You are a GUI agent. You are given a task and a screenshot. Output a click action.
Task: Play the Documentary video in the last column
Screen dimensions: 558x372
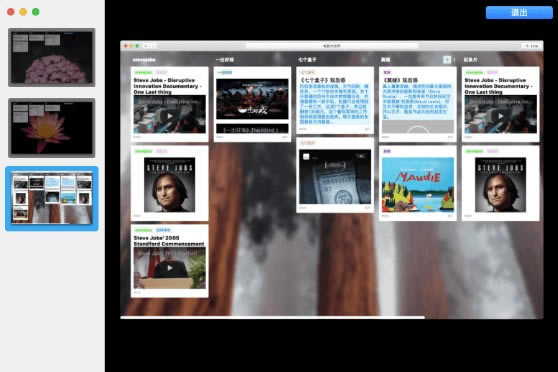pyautogui.click(x=500, y=116)
